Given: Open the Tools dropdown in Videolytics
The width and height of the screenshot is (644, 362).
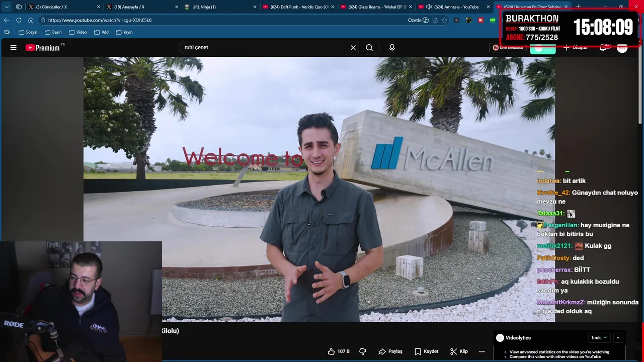Looking at the screenshot, I should point(599,338).
